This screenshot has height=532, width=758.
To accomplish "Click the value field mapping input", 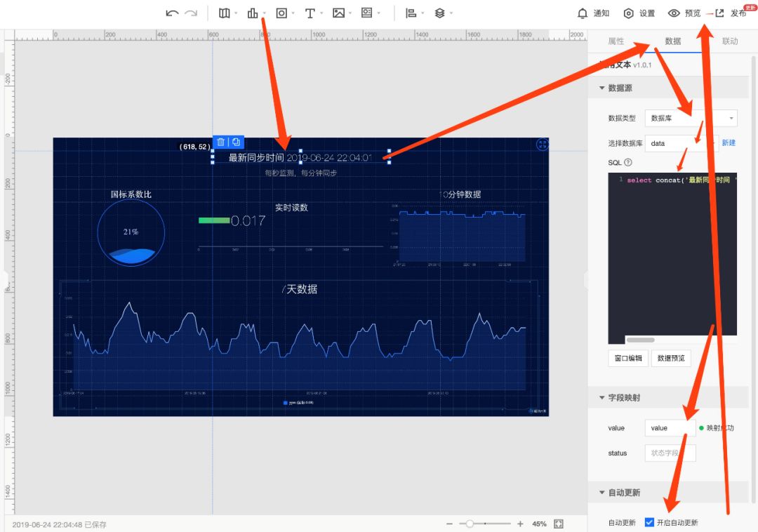I will coord(670,427).
